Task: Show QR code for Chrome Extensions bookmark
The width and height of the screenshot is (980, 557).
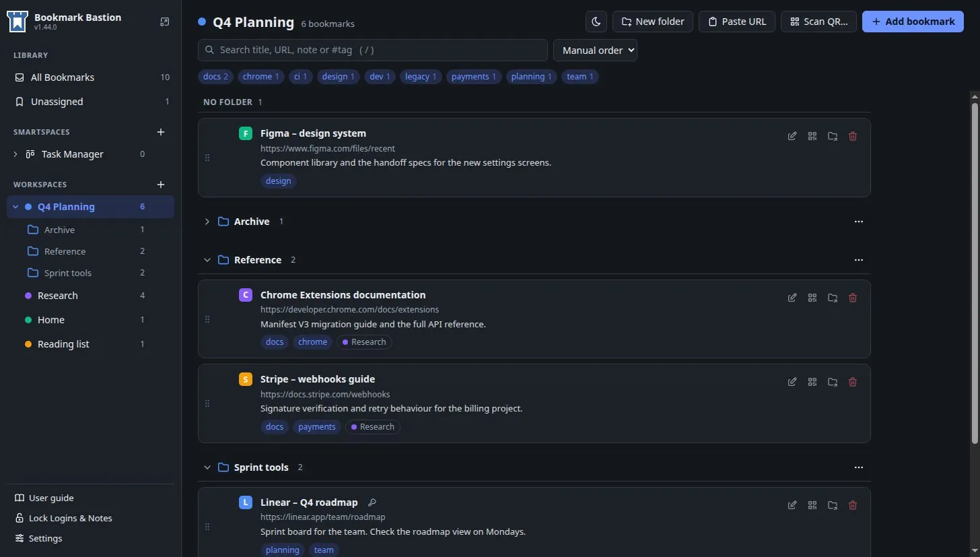Action: (x=812, y=298)
